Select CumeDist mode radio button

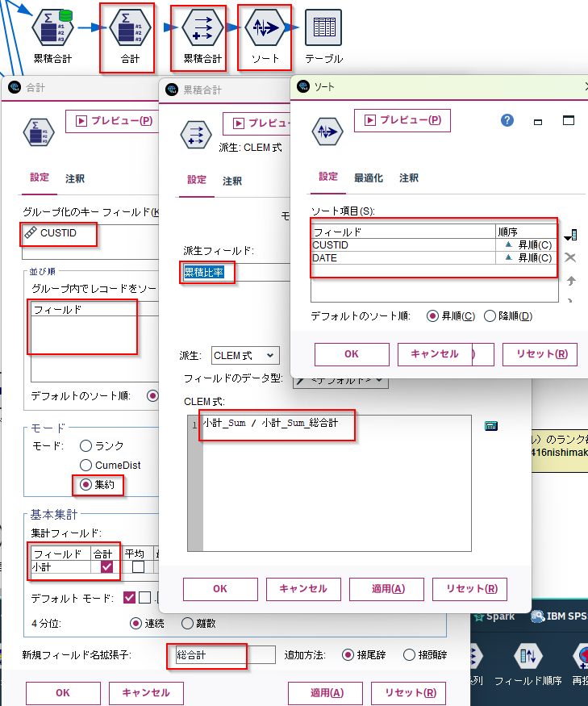[85, 465]
